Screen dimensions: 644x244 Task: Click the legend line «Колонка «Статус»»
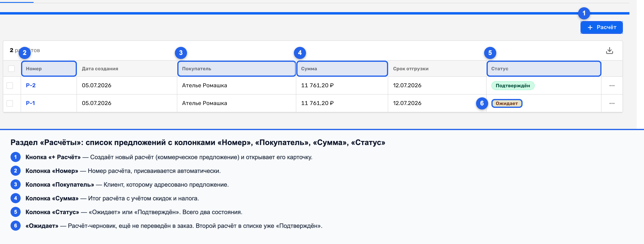pos(134,212)
